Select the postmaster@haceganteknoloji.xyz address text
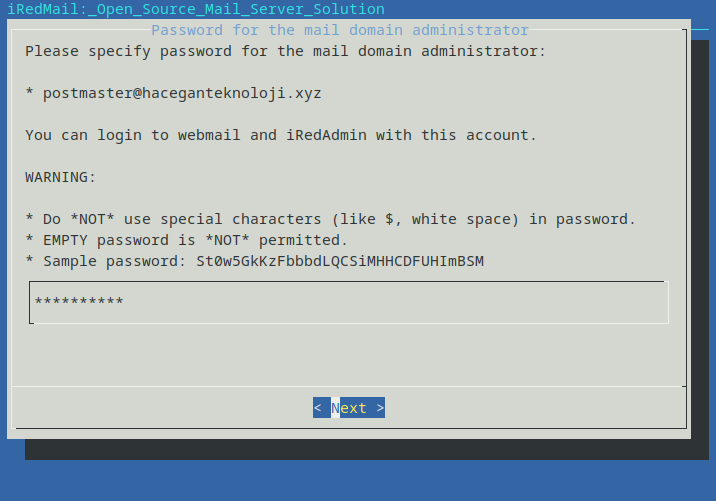This screenshot has height=501, width=716. tap(182, 93)
